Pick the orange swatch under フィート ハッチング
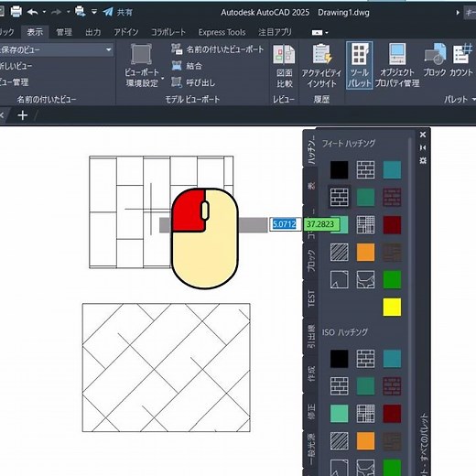The width and height of the screenshot is (476, 476). [365, 252]
